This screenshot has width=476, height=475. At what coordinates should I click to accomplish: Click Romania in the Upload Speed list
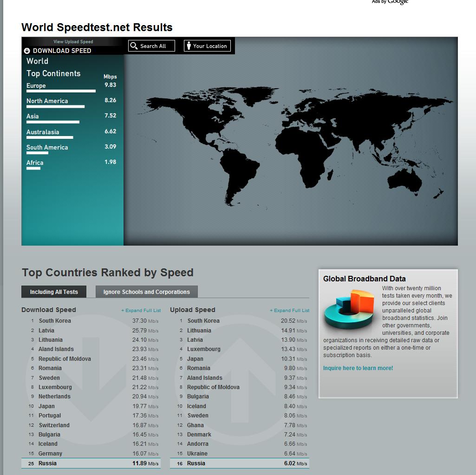point(199,368)
